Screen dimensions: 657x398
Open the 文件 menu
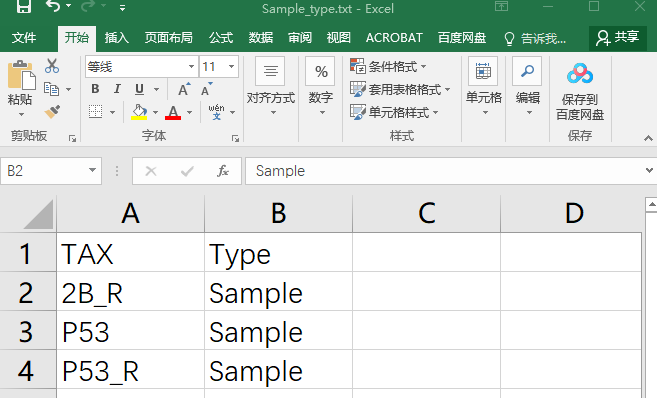(x=24, y=38)
